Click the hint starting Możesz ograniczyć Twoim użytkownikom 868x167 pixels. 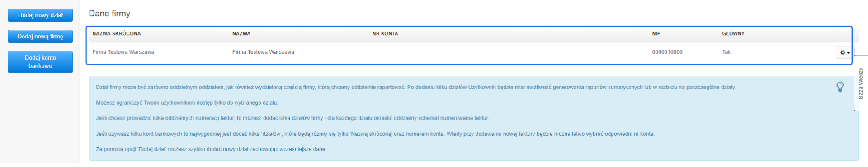(x=187, y=103)
